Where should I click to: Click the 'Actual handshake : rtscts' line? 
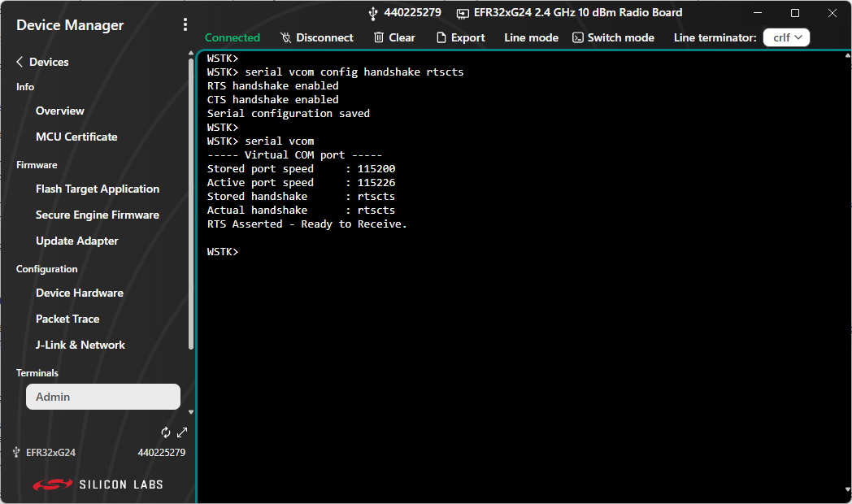point(301,211)
